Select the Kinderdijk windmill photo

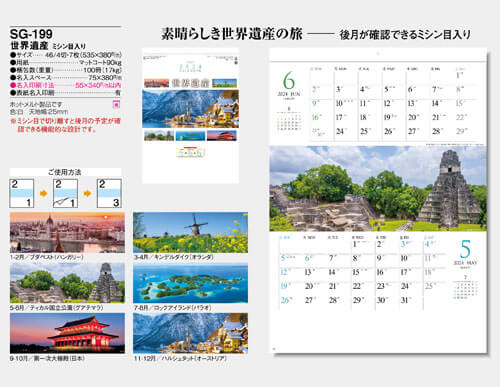pos(190,232)
